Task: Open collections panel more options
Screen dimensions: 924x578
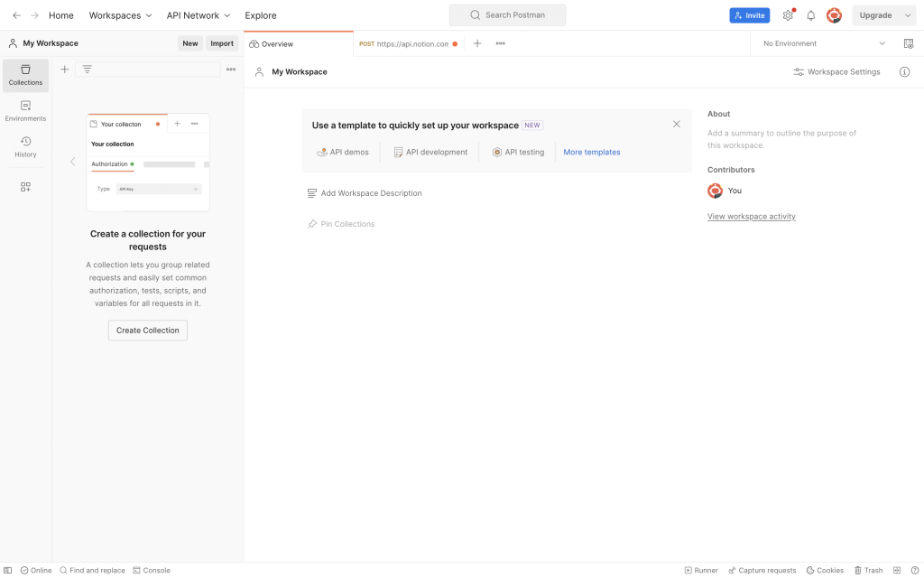Action: coord(231,70)
